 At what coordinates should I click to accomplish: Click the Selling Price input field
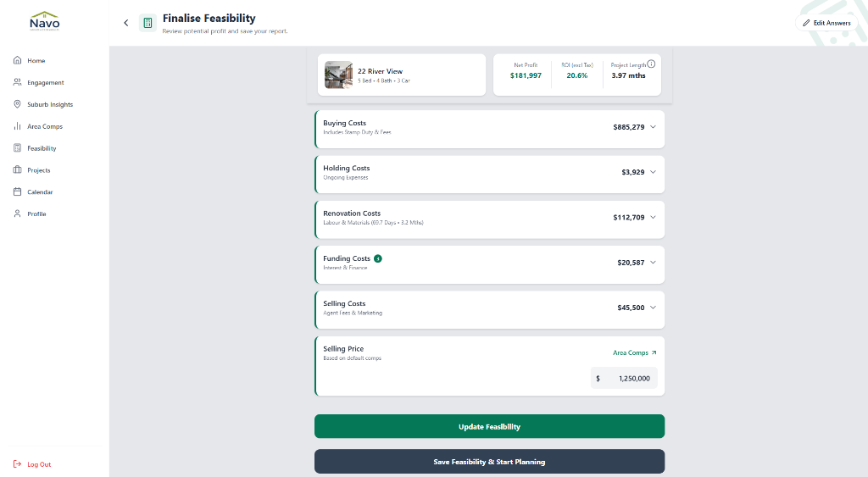pos(627,378)
